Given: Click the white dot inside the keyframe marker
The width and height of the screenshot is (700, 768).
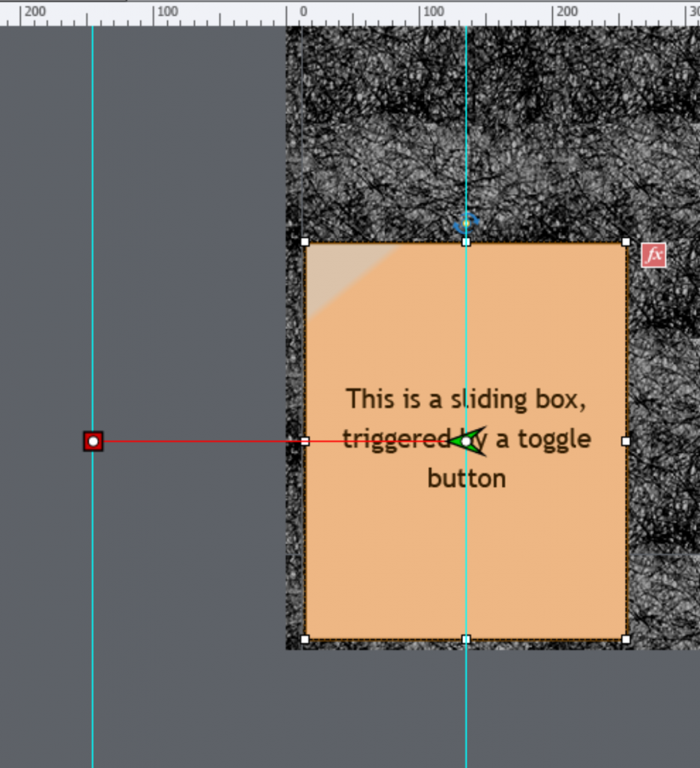Looking at the screenshot, I should (93, 441).
